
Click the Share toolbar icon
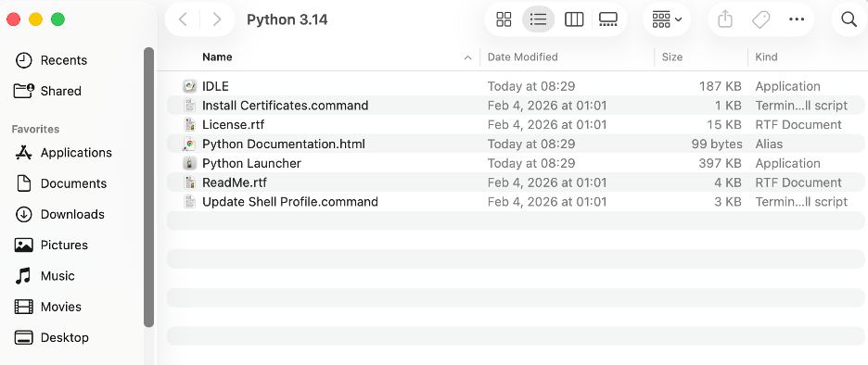click(x=725, y=19)
